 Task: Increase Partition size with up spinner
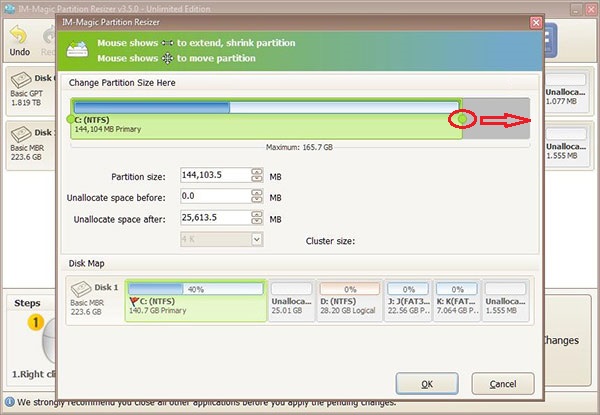point(257,172)
